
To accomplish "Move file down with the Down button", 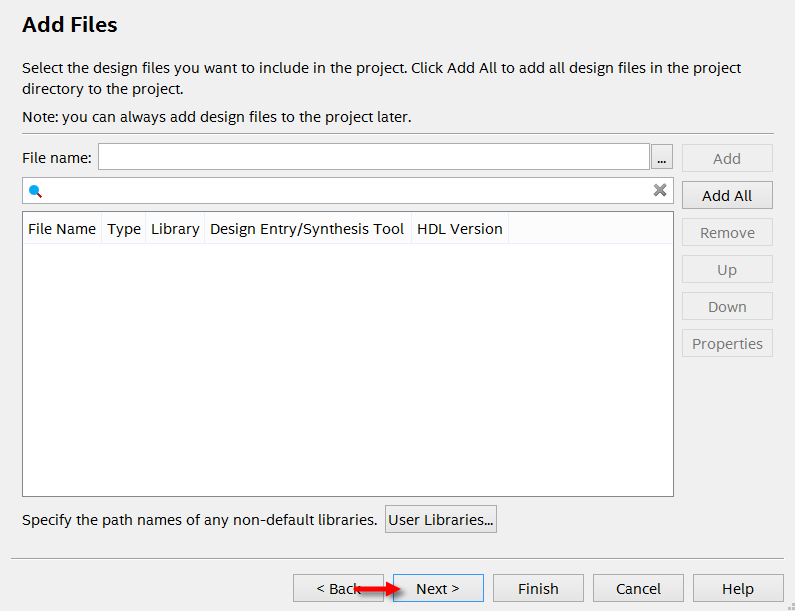I will (x=727, y=306).
